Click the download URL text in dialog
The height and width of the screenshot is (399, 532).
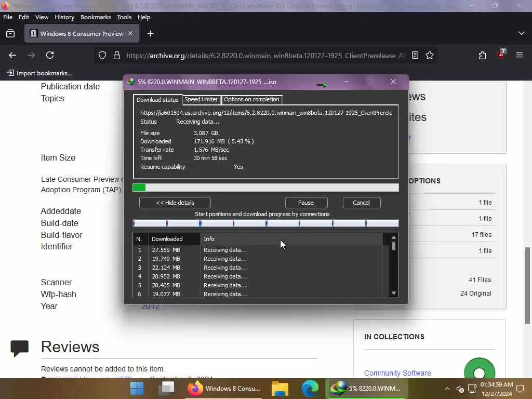266,113
